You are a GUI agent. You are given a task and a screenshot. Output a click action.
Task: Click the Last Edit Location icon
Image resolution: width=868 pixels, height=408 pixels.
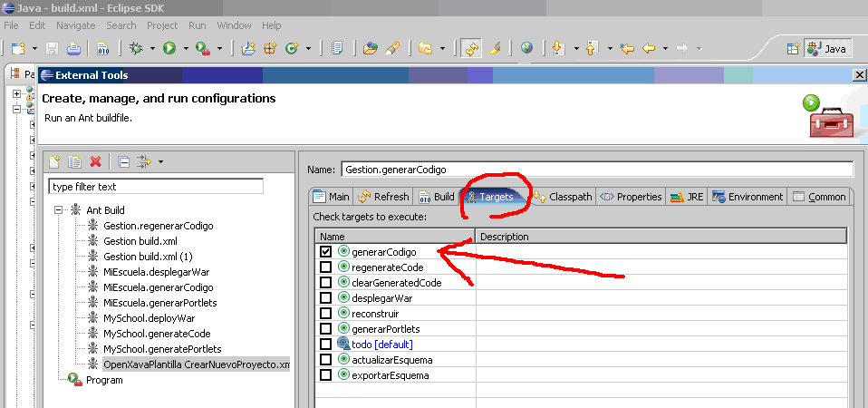click(x=627, y=49)
